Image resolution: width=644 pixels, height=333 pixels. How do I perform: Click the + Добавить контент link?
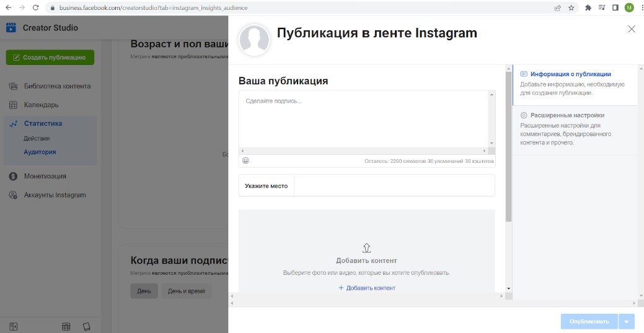pos(367,288)
